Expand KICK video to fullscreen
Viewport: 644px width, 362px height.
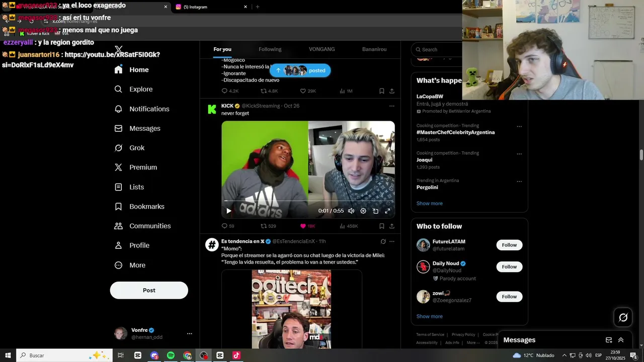tap(387, 211)
